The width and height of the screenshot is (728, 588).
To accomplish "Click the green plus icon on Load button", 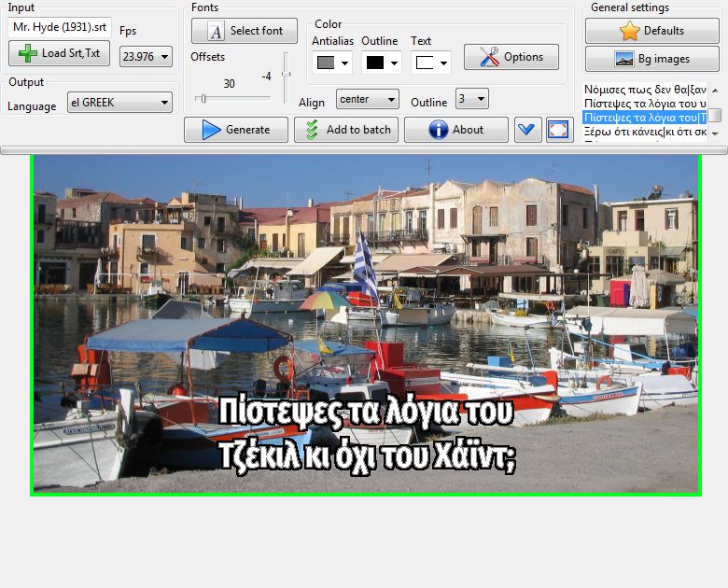I will pyautogui.click(x=28, y=53).
